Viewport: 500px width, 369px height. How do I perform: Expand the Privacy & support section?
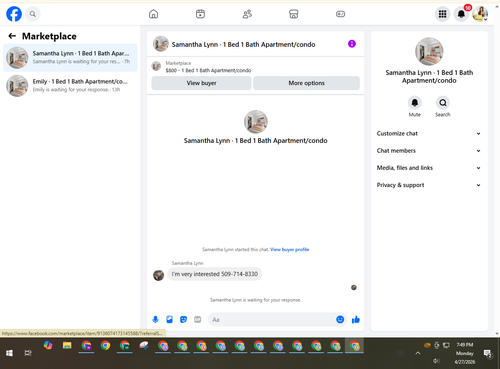[429, 185]
